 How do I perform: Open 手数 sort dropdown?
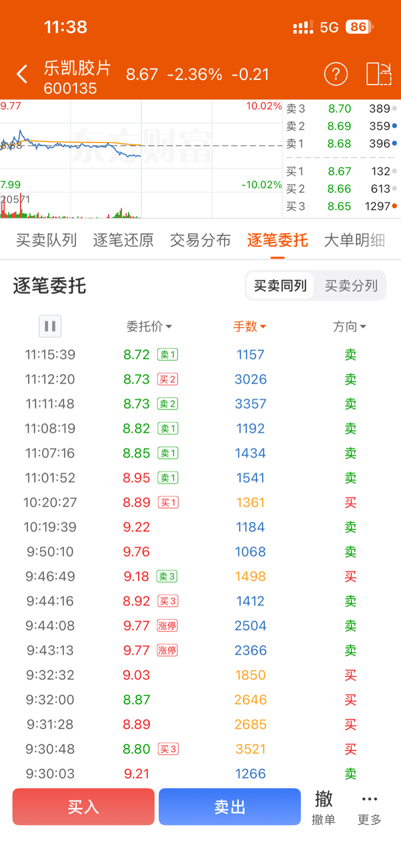(250, 327)
